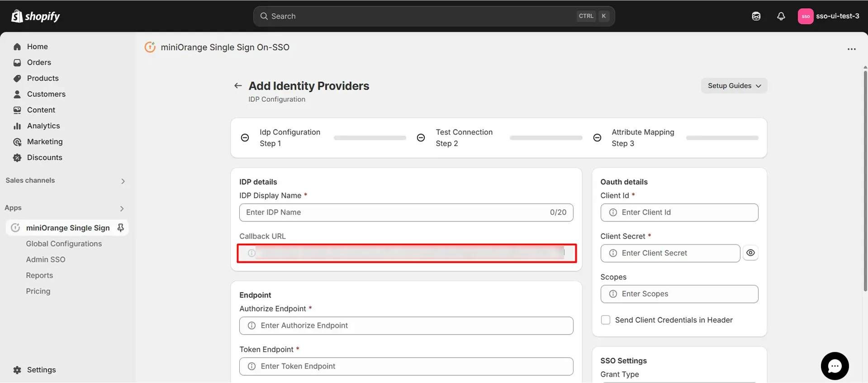
Task: Click the Marketing target icon
Action: pyautogui.click(x=17, y=142)
